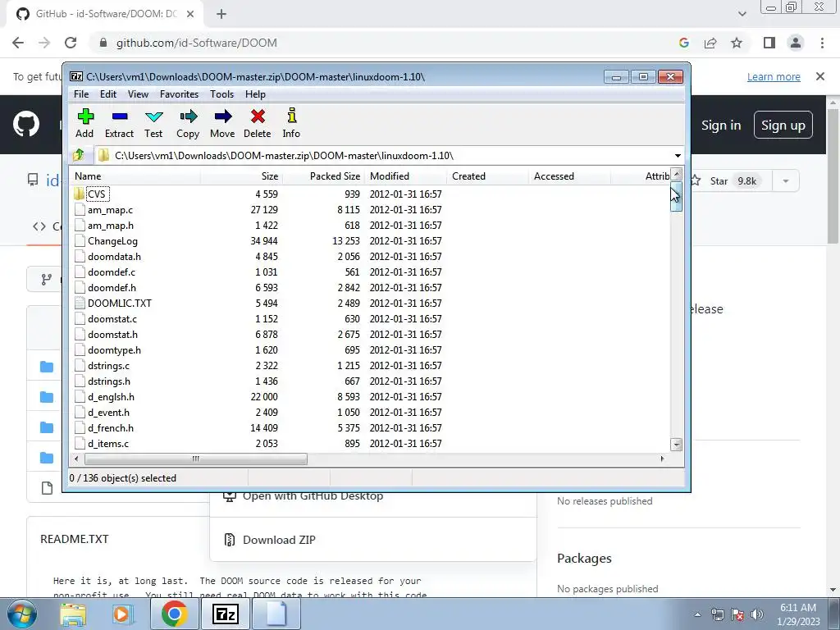Go back in Chrome
Viewport: 840px width, 630px height.
coord(18,43)
